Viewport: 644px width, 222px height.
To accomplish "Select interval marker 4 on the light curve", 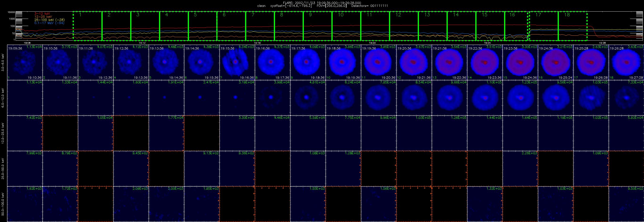I will tap(167, 15).
